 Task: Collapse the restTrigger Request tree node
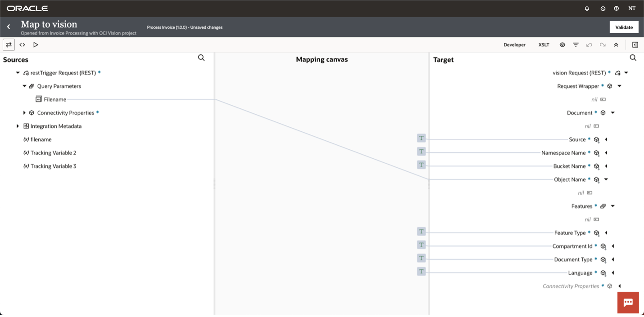click(18, 72)
